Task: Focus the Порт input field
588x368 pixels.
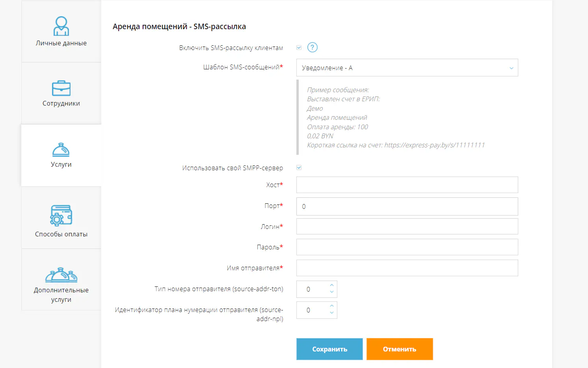Action: pyautogui.click(x=407, y=206)
